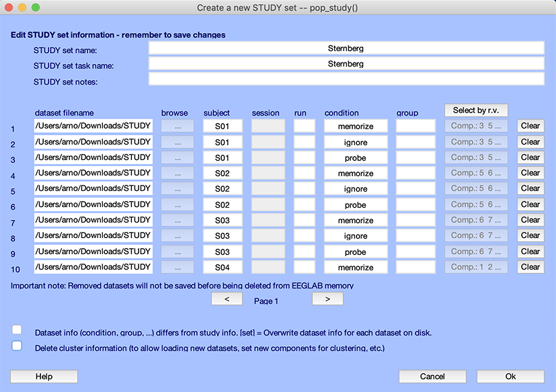Toggle Delete cluster information checkbox
Viewport: 556px width, 392px height.
17,346
